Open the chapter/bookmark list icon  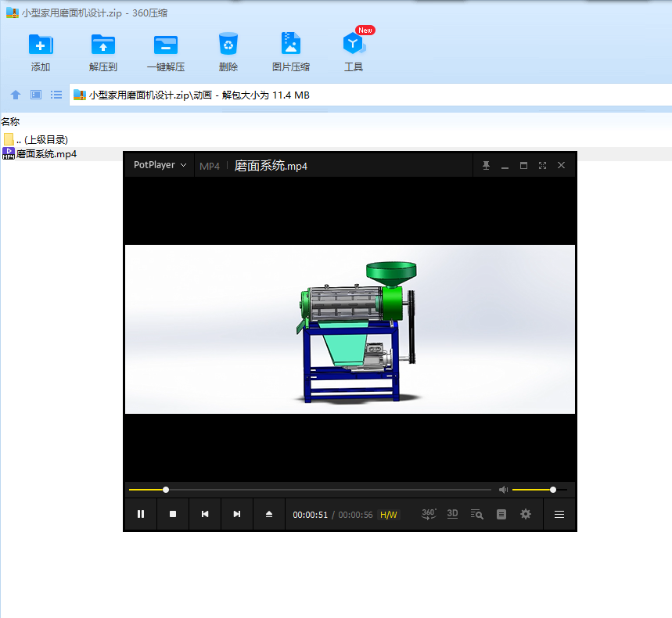pyautogui.click(x=501, y=514)
